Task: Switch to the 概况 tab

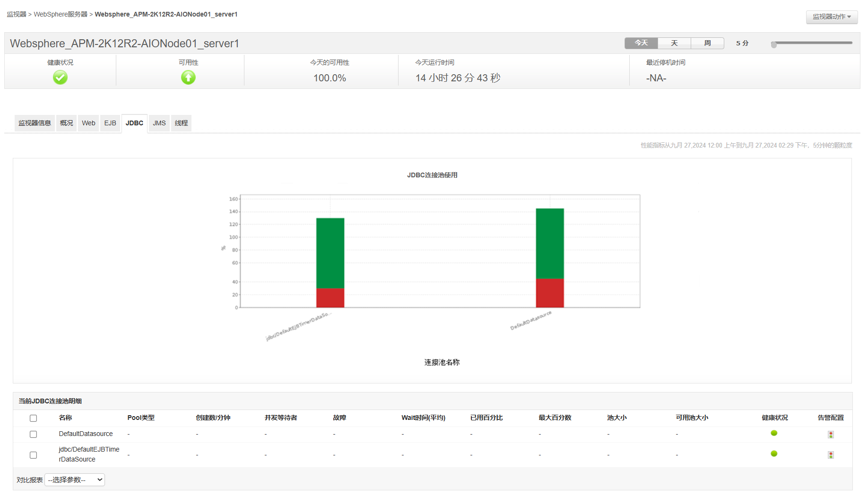Action: pos(67,123)
